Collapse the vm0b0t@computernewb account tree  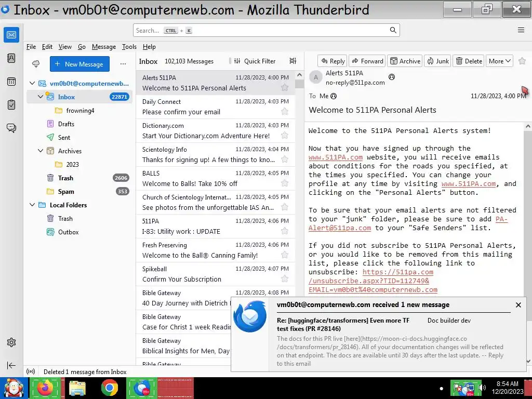point(32,83)
